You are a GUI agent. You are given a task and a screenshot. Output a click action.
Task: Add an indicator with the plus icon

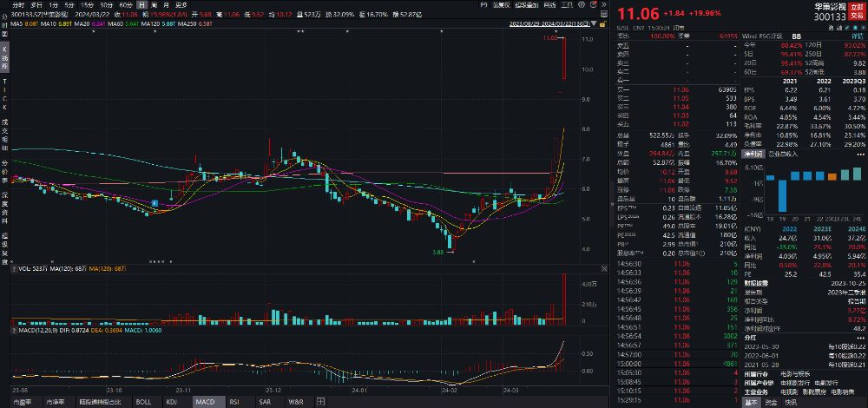click(320, 402)
